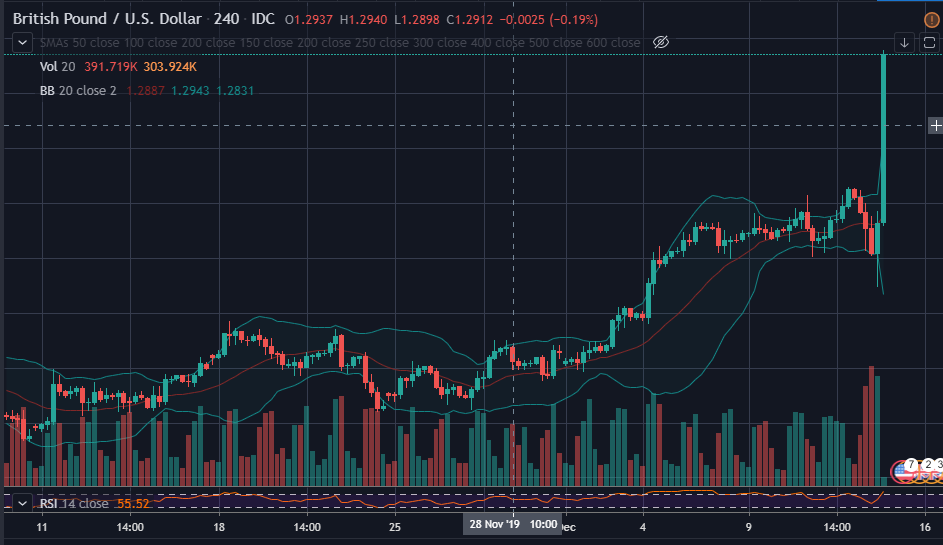Click RSI value 55.52
This screenshot has width=943, height=545.
click(x=133, y=503)
